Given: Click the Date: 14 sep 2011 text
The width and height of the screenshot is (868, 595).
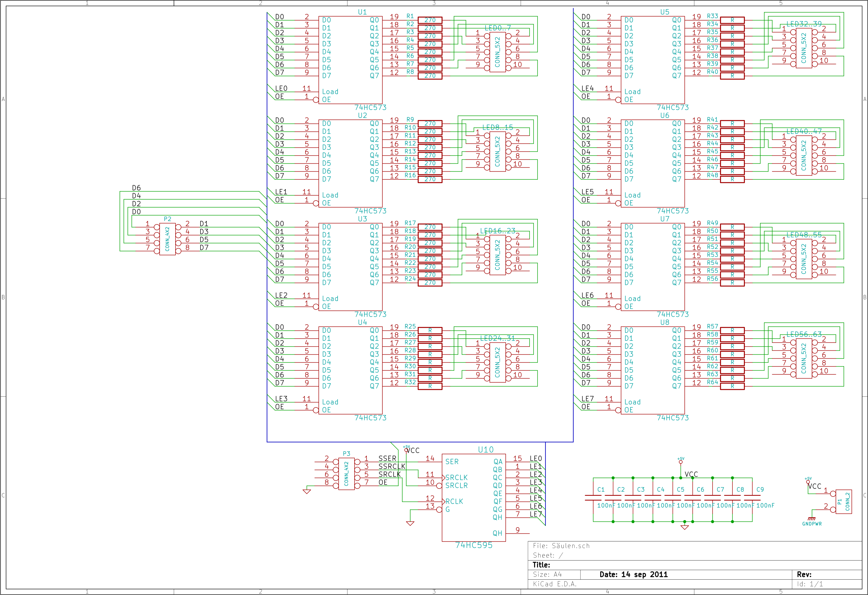Looking at the screenshot, I should pyautogui.click(x=634, y=575).
